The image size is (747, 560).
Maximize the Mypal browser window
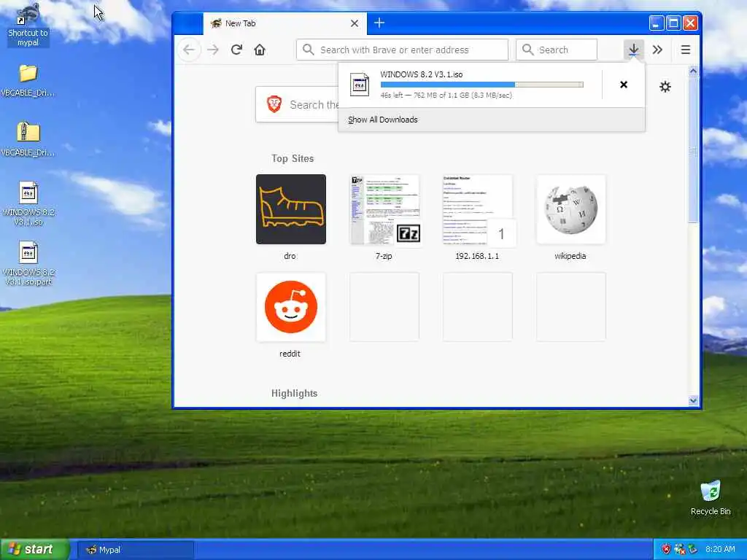coord(673,23)
